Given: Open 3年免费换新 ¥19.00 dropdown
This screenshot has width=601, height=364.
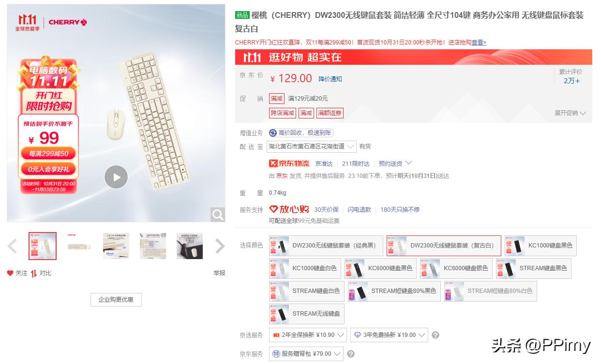Looking at the screenshot, I should click(x=390, y=335).
